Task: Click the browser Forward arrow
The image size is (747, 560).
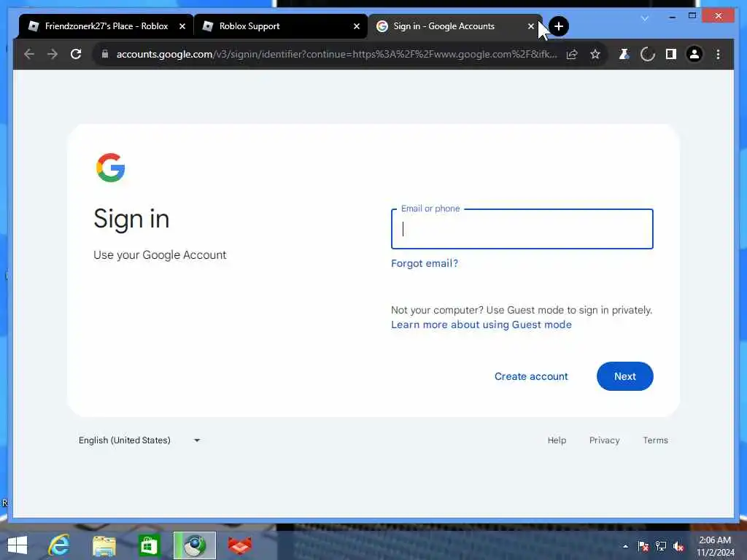Action: (x=53, y=54)
